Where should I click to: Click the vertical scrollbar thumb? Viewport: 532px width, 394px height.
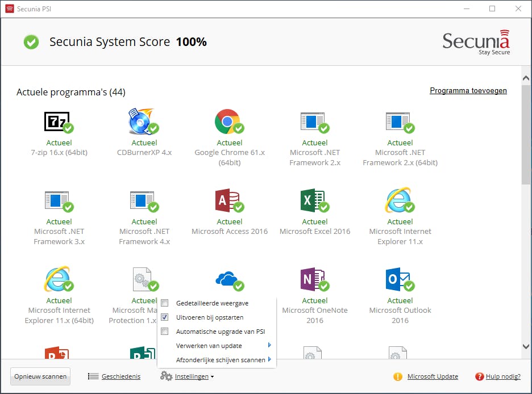point(526,135)
